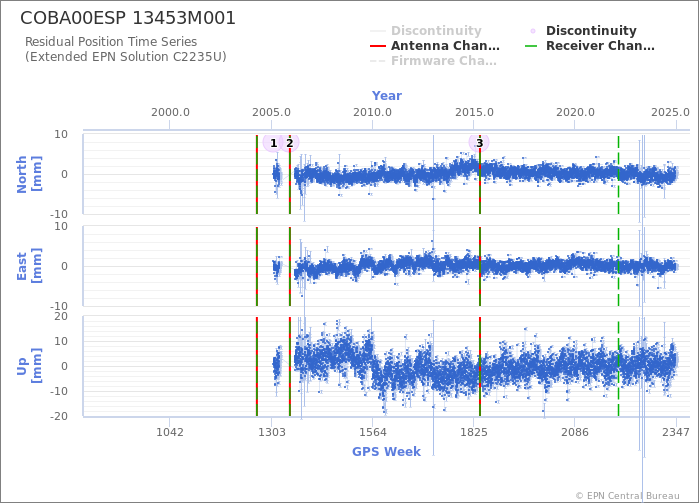Click GPS week 2347 tick label

[x=676, y=432]
